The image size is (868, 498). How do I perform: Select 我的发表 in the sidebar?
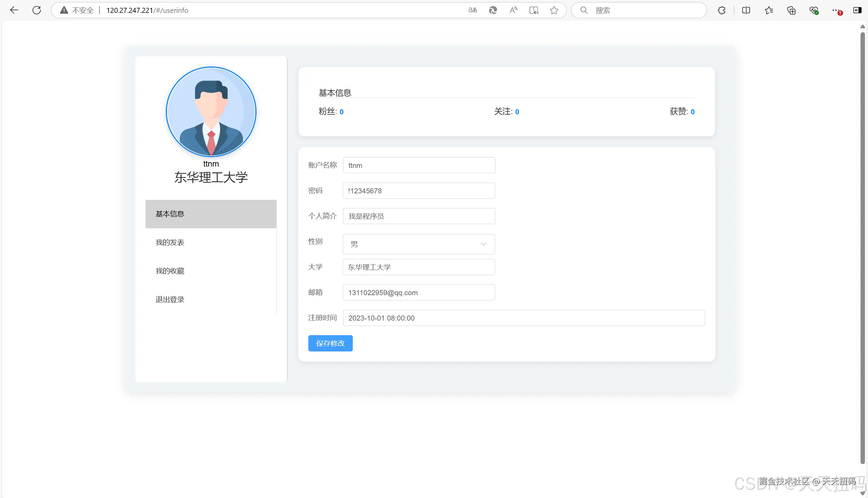point(170,243)
